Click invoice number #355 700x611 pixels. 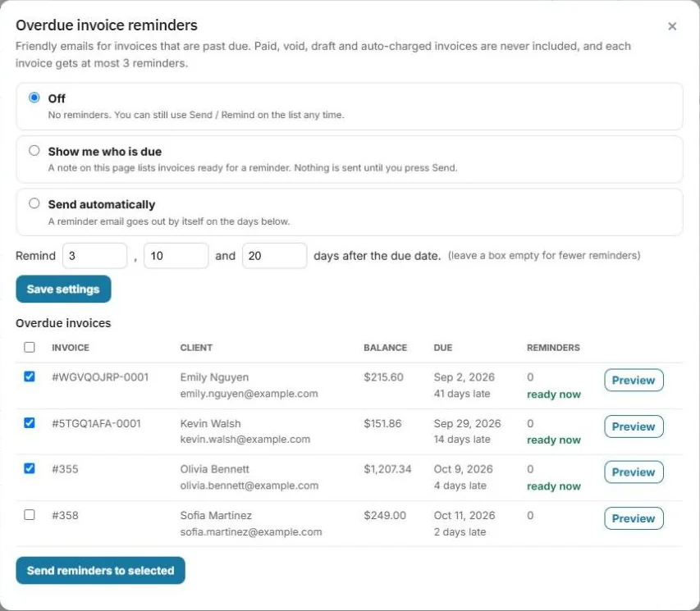click(65, 469)
